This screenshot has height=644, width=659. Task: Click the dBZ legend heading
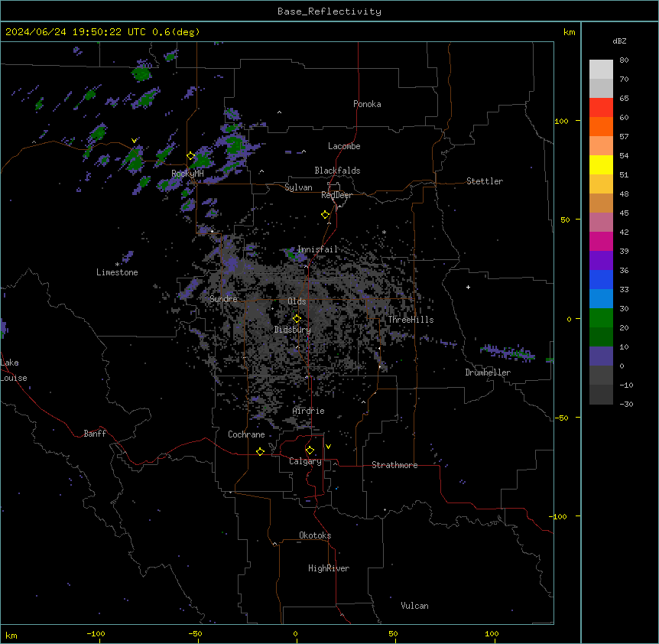[x=619, y=41]
